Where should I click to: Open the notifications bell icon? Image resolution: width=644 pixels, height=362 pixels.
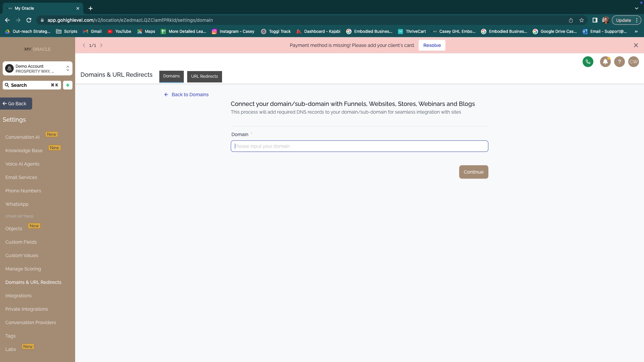point(605,62)
